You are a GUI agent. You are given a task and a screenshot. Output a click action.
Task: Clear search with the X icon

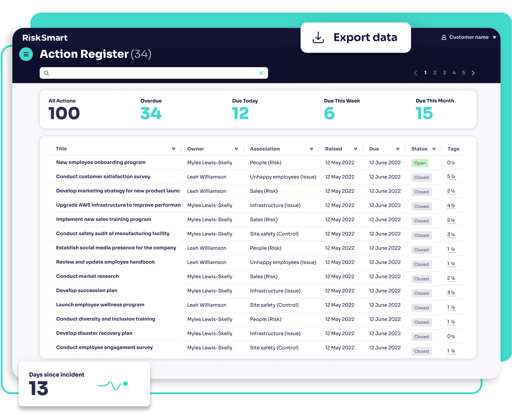[261, 73]
